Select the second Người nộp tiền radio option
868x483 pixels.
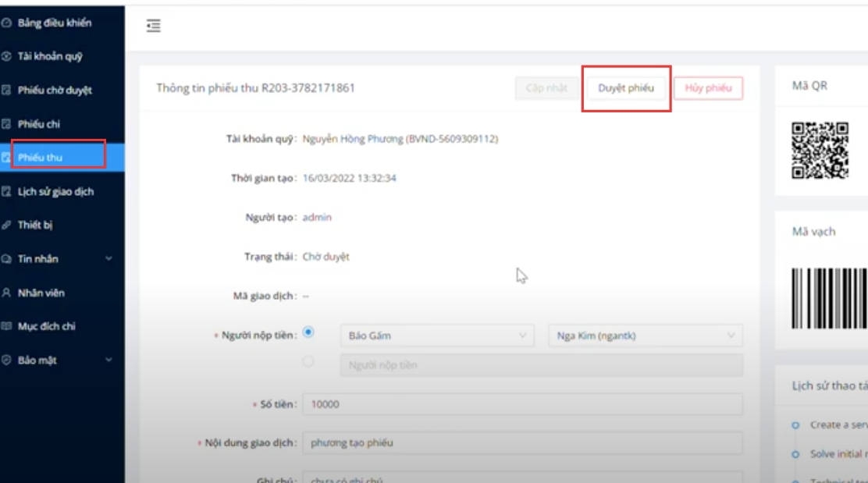point(308,362)
